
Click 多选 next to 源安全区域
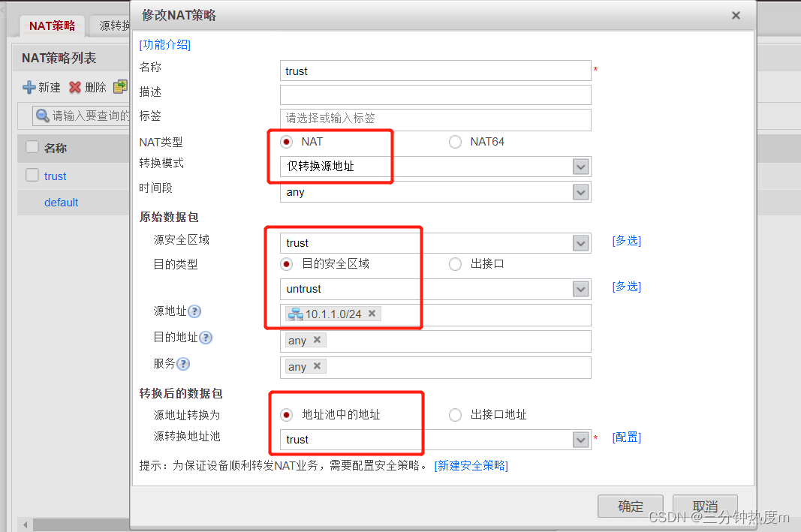point(627,240)
